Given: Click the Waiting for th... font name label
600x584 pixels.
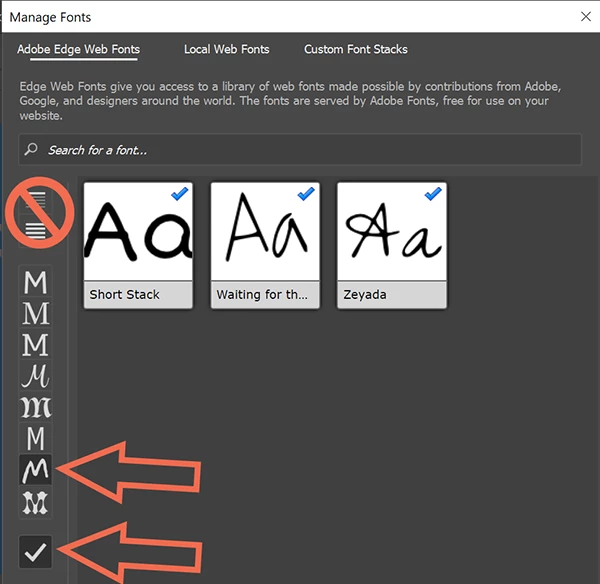Looking at the screenshot, I should click(262, 294).
